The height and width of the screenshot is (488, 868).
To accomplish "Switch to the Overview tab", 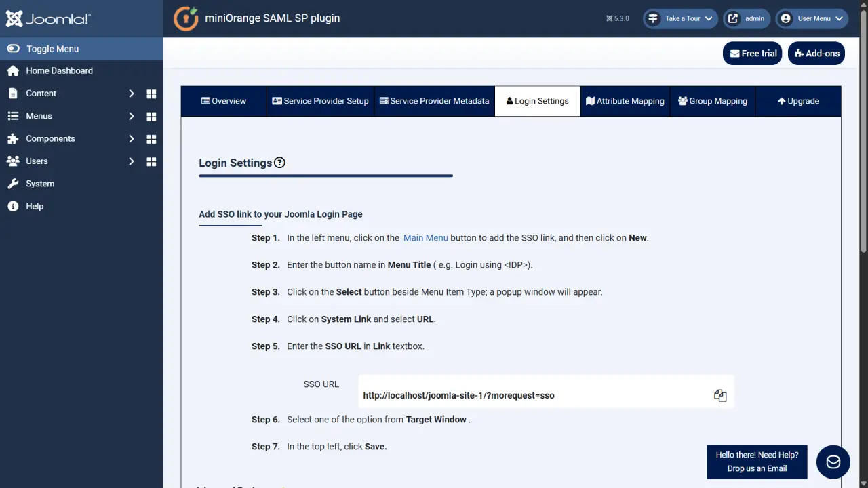I will 223,101.
